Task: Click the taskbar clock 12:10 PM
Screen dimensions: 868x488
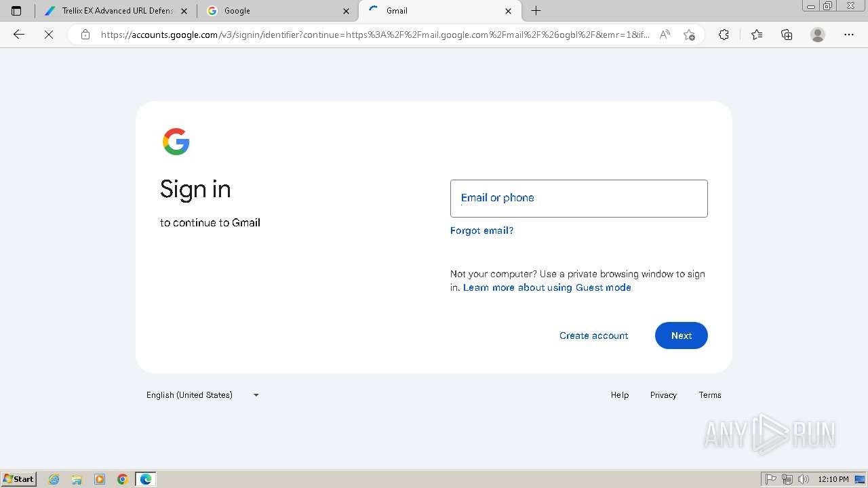Action: (833, 479)
